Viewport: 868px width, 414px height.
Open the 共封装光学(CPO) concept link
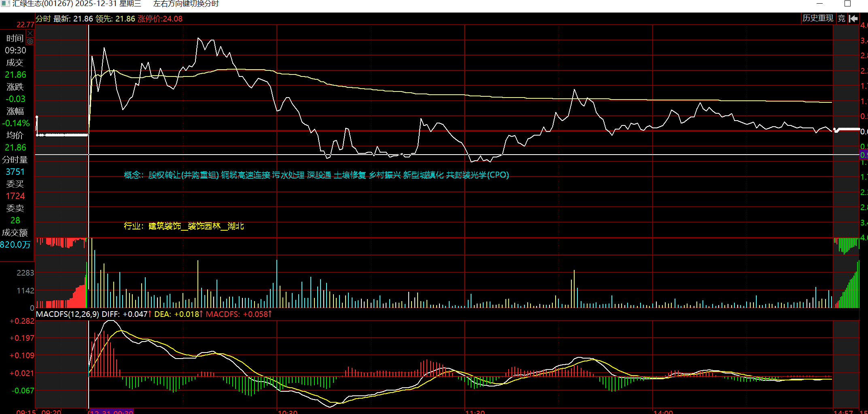click(478, 175)
